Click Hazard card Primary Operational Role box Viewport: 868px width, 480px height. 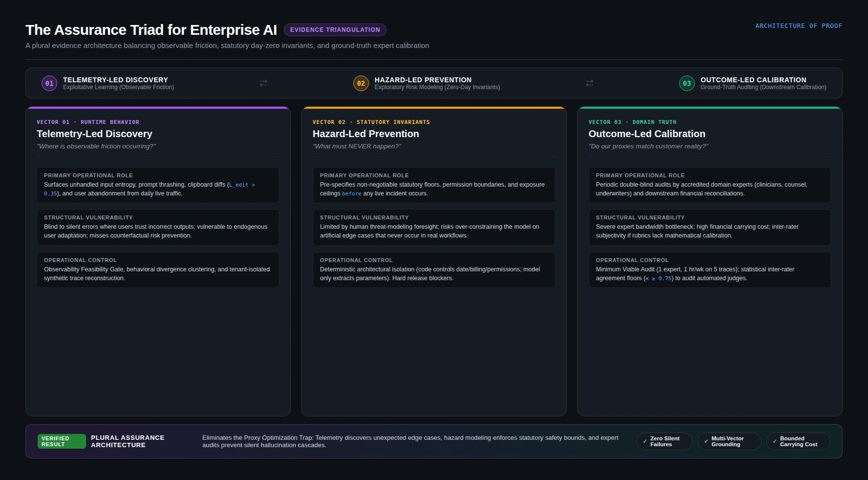(434, 185)
